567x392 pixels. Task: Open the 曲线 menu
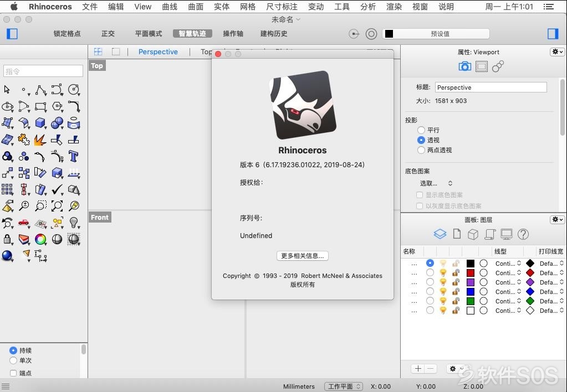point(170,7)
